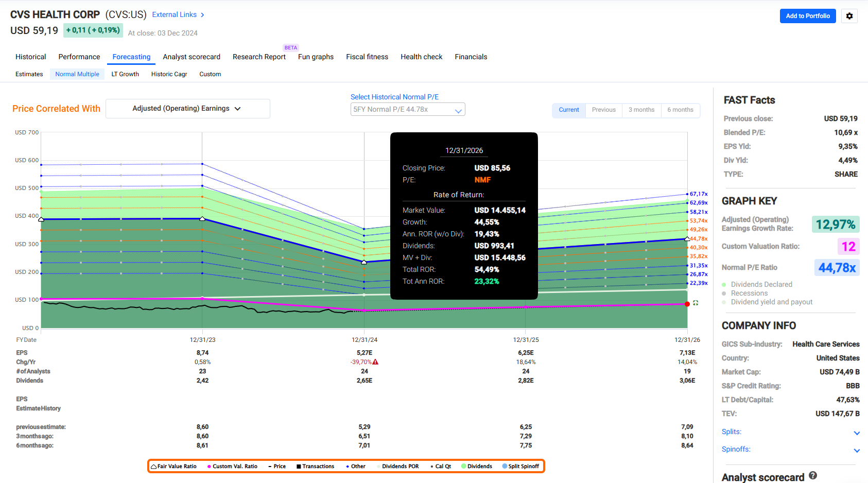Toggle the Custom Val. Ratio legend entry
Image resolution: width=868 pixels, height=483 pixels.
coord(232,467)
